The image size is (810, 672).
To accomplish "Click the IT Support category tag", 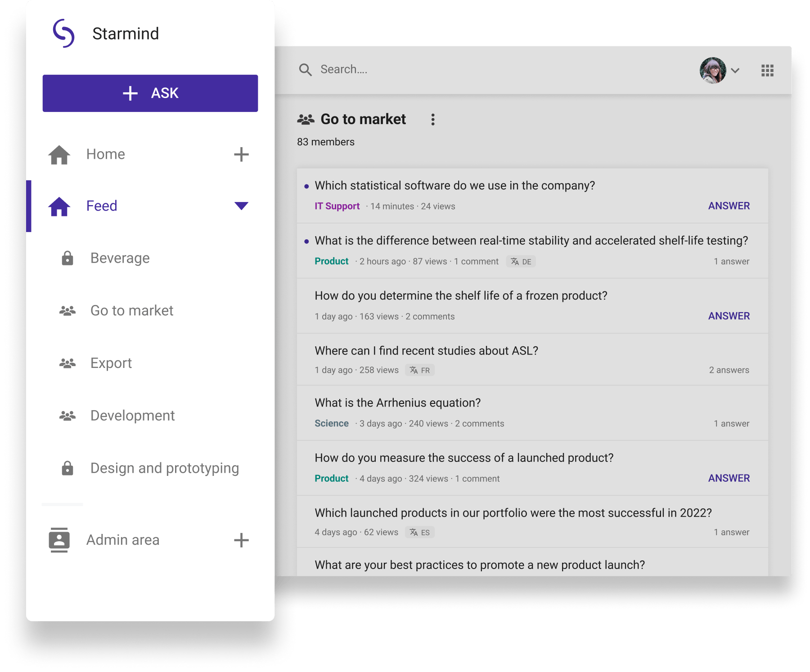I will point(337,206).
